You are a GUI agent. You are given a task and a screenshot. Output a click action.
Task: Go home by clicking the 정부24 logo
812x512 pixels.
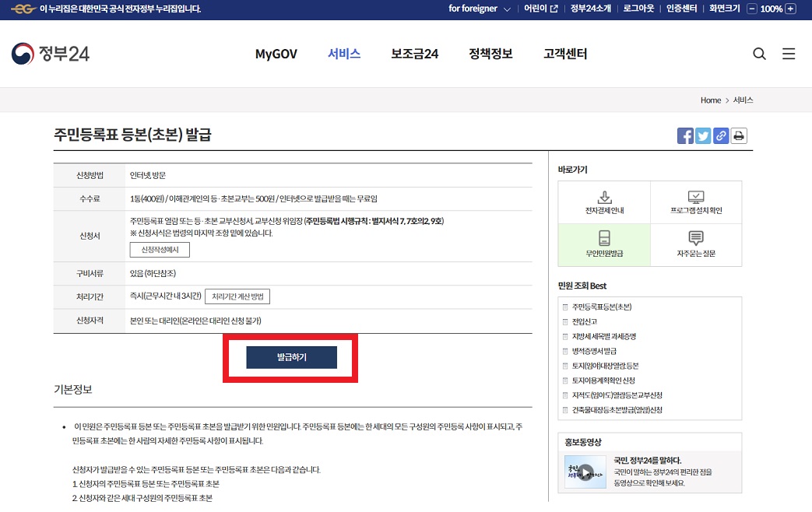[x=51, y=54]
